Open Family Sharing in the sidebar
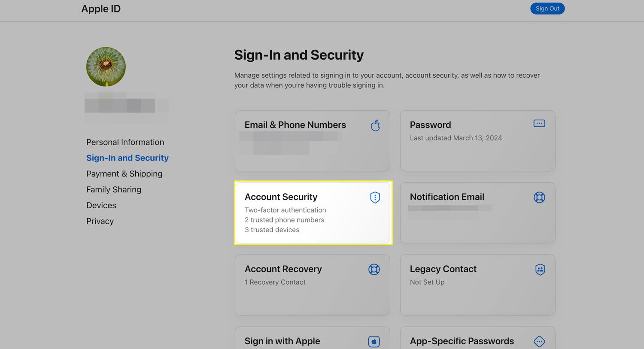Viewport: 644px width, 349px height. coord(114,190)
